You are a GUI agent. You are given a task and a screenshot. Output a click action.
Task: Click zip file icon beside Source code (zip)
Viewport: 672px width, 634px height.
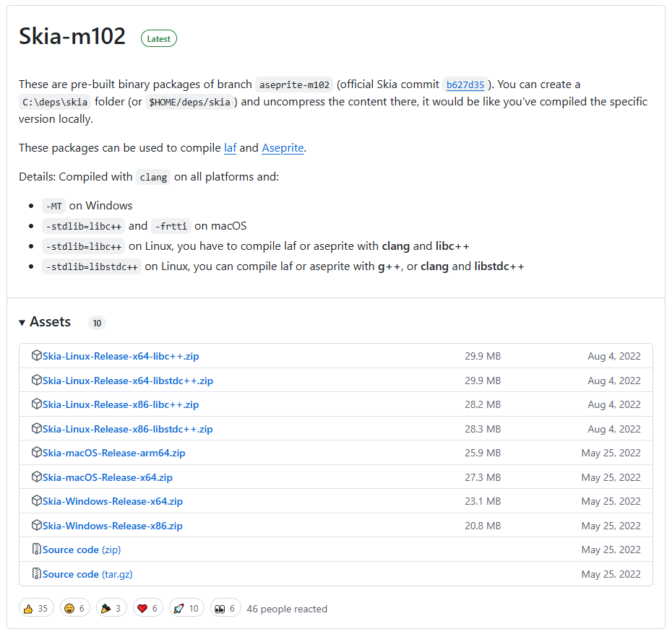[x=37, y=550]
